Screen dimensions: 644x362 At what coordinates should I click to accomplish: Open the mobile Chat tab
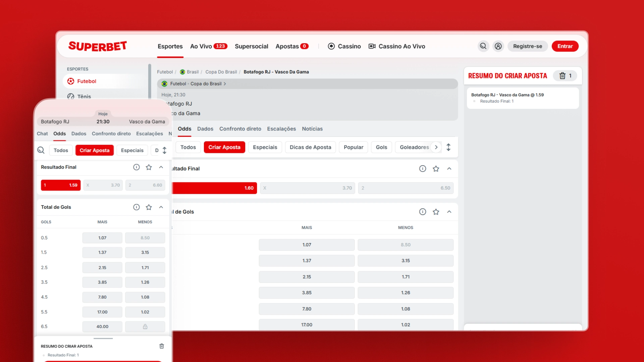tap(42, 133)
